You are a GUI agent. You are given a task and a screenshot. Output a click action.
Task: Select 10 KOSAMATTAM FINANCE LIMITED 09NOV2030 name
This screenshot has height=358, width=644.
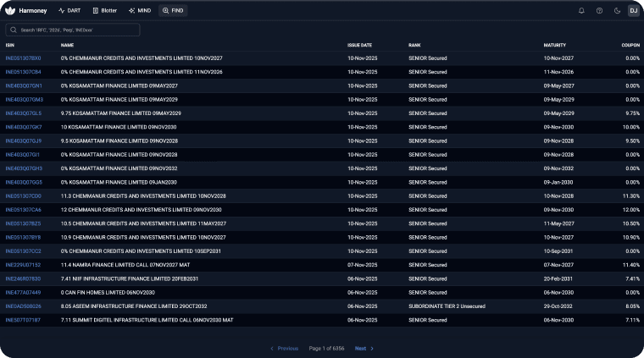click(x=119, y=127)
